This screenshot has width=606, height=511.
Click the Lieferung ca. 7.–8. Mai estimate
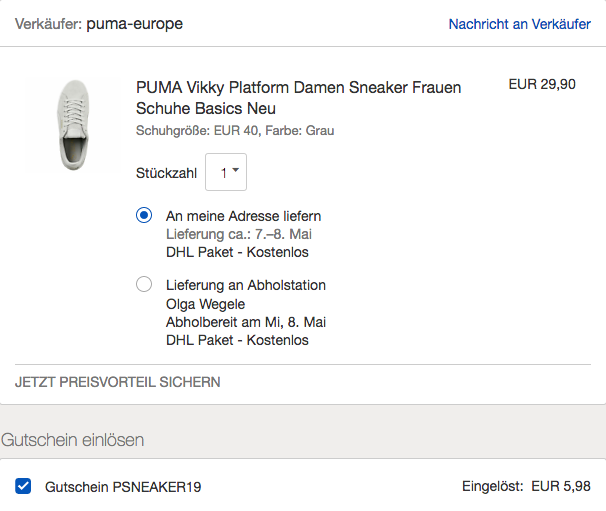[x=239, y=234]
